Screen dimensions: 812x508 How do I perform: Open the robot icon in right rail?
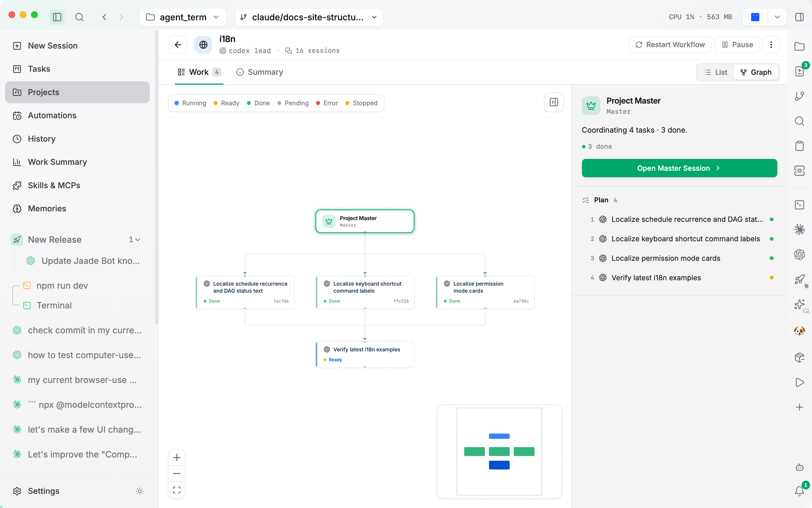[799, 467]
